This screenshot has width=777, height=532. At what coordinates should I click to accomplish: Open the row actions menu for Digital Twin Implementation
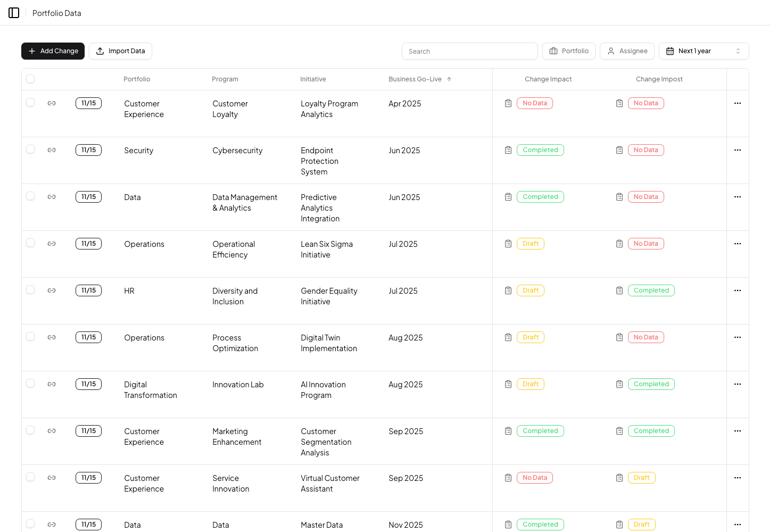[x=737, y=337]
